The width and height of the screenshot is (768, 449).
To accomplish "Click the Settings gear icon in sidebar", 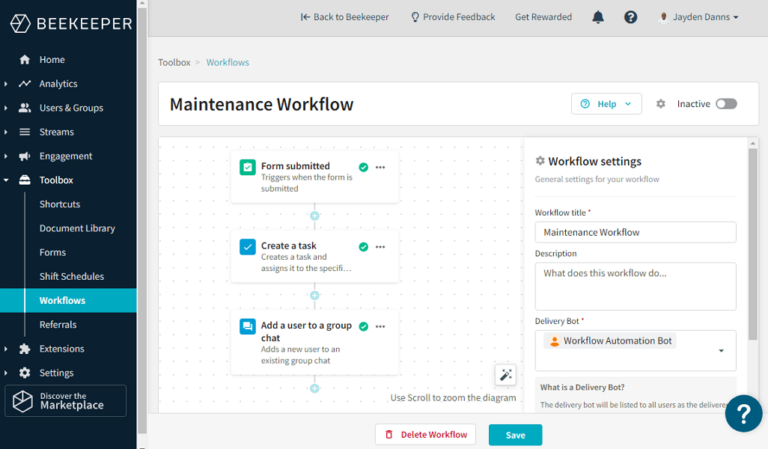I will [x=24, y=373].
